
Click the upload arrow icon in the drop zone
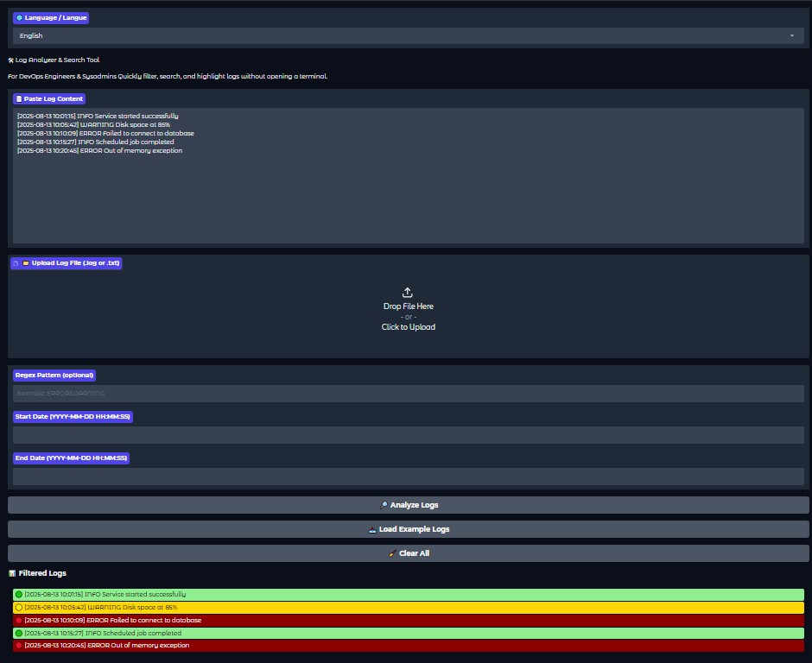tap(408, 293)
